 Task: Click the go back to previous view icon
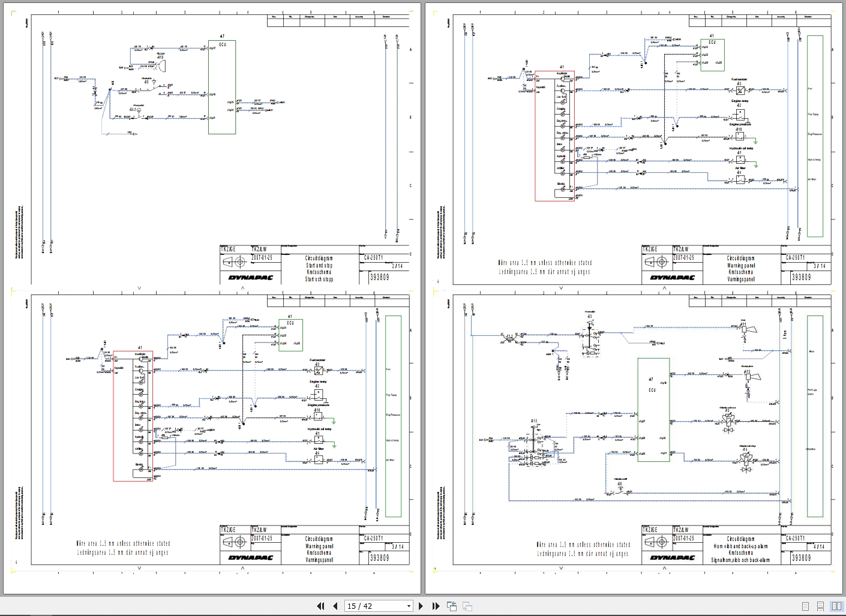(x=452, y=606)
